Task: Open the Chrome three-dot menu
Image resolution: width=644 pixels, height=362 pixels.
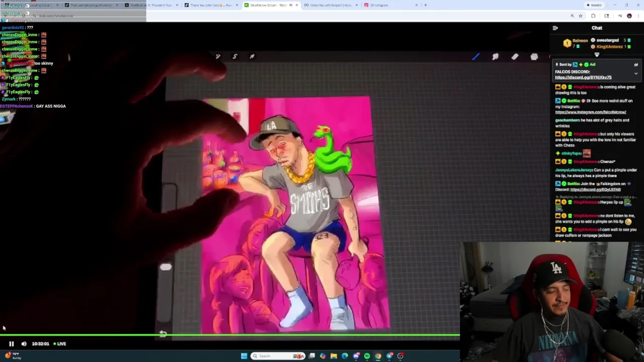Action: (638, 16)
